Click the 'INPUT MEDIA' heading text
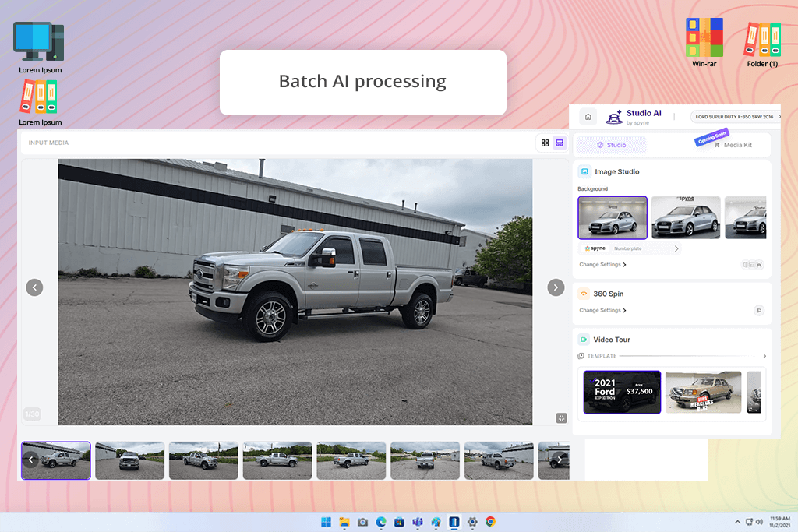The width and height of the screenshot is (798, 532). [48, 143]
